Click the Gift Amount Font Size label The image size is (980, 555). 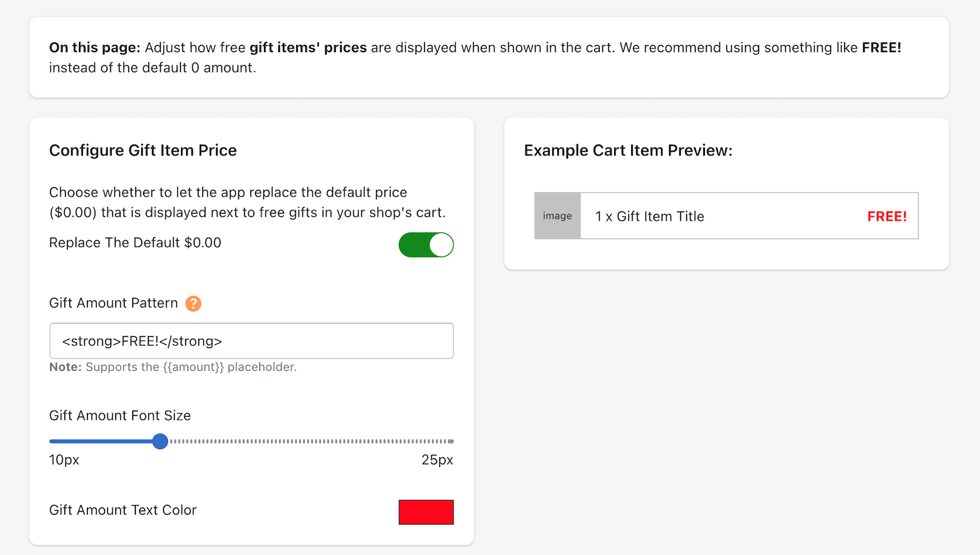click(120, 415)
